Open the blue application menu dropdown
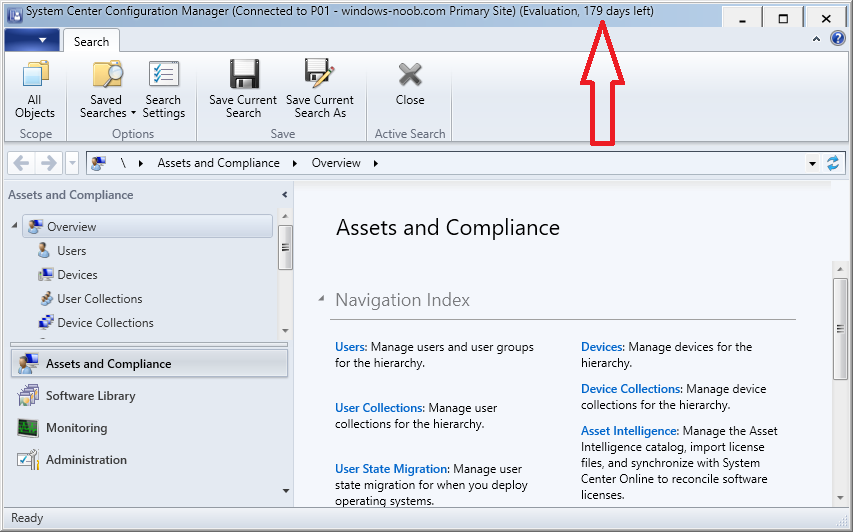 [32, 40]
